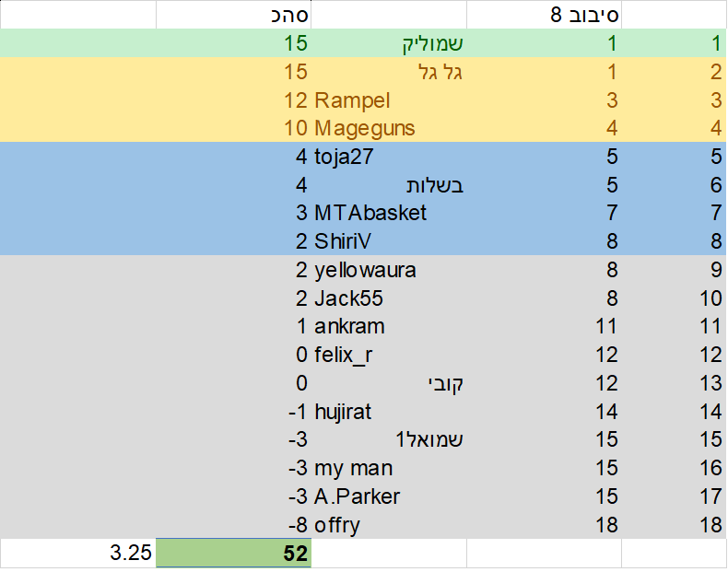Select the my man cell
The height and width of the screenshot is (572, 728).
[x=389, y=468]
